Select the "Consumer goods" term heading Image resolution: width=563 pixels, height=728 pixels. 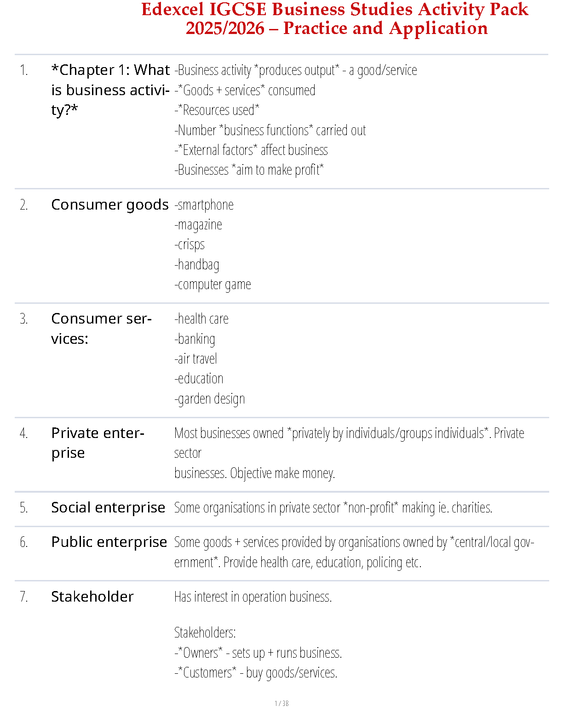pyautogui.click(x=110, y=205)
